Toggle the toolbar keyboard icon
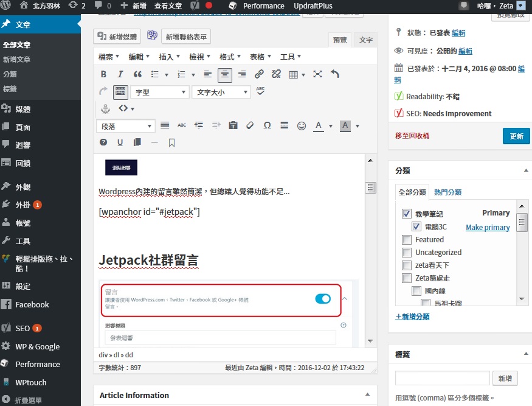The width and height of the screenshot is (532, 406). (120, 92)
